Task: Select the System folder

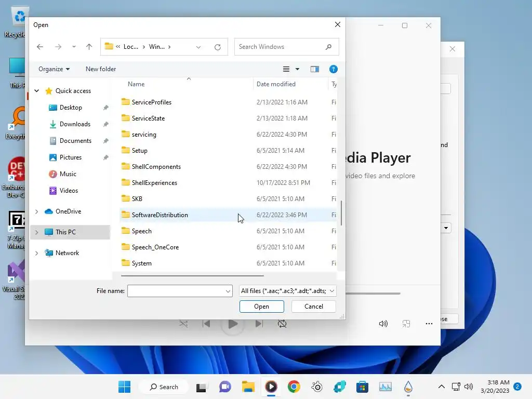Action: pos(141,263)
